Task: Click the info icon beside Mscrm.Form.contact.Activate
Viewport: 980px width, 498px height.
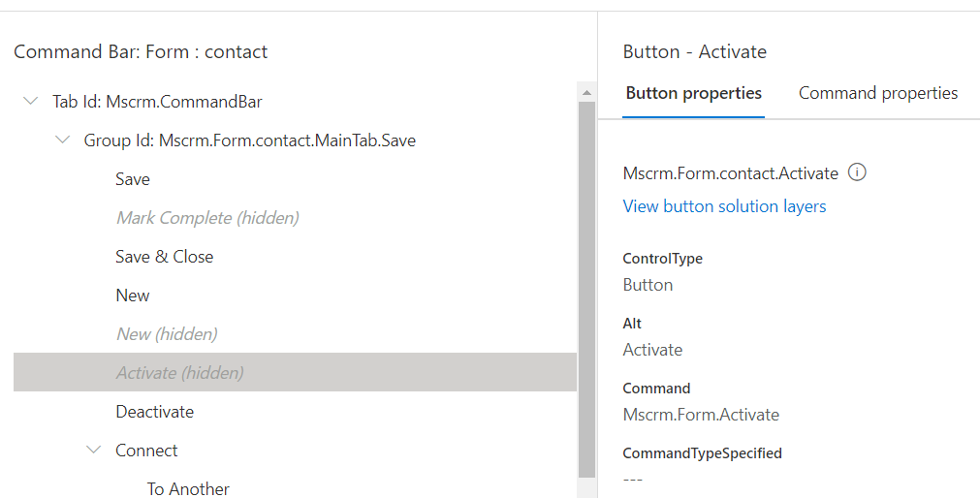Action: point(857,172)
